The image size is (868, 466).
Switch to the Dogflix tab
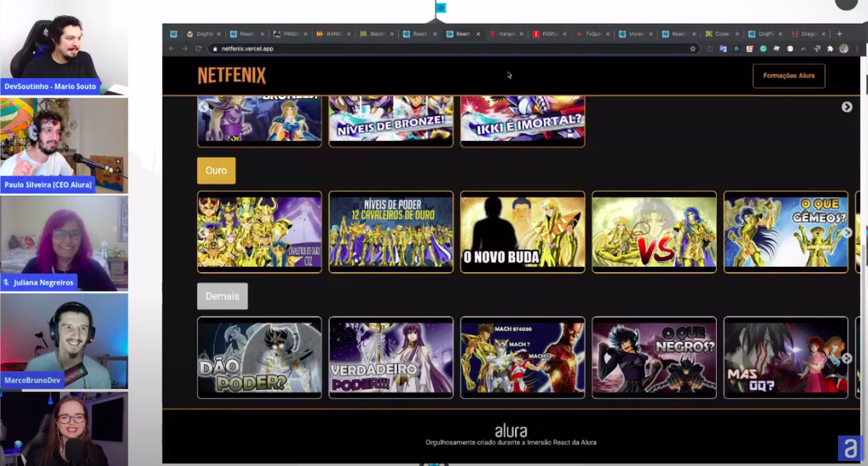coord(202,34)
